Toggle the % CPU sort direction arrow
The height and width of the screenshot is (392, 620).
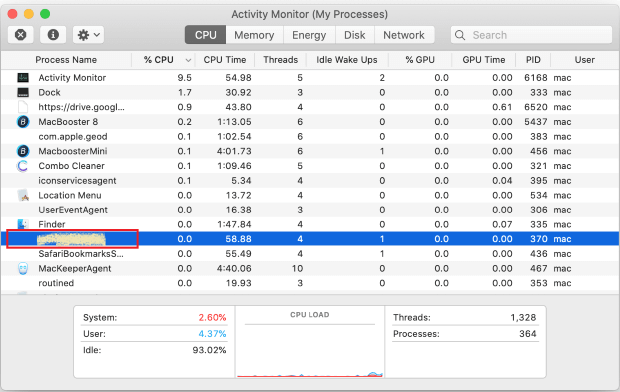188,60
